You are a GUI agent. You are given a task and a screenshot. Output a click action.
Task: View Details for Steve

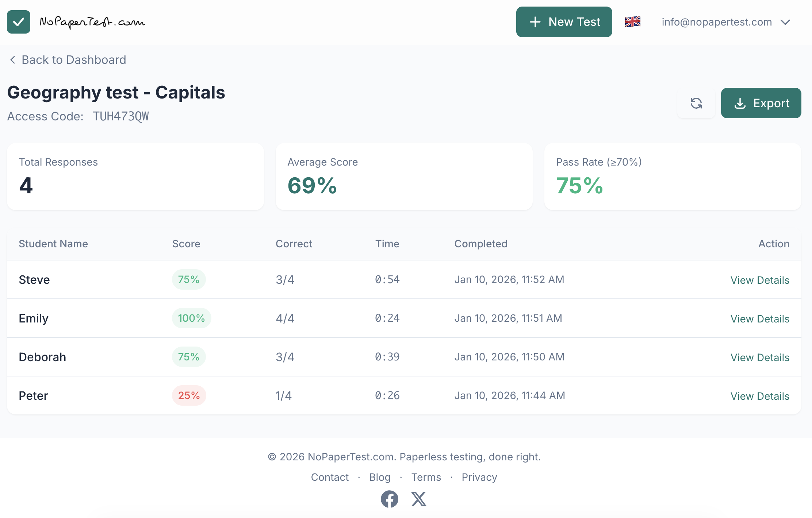tap(759, 280)
